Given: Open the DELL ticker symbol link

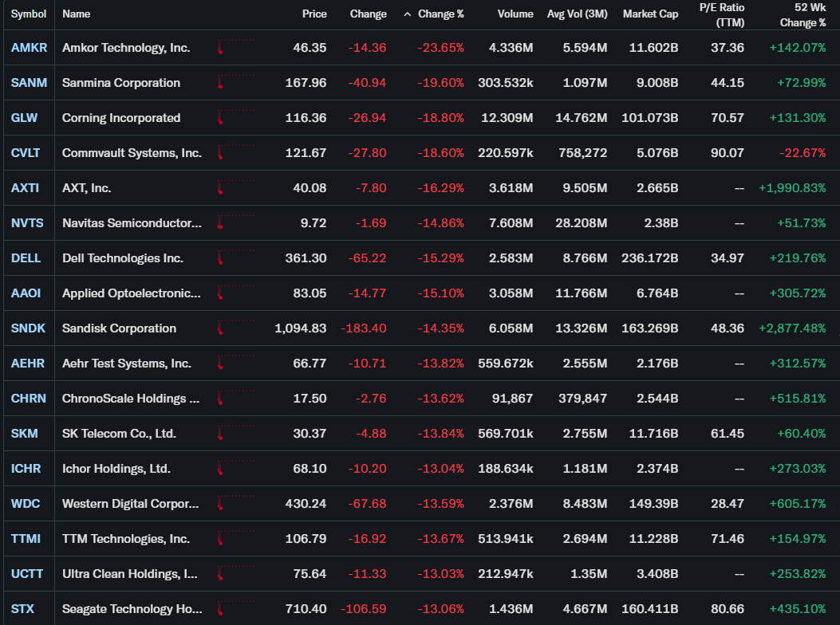Looking at the screenshot, I should click(x=26, y=258).
